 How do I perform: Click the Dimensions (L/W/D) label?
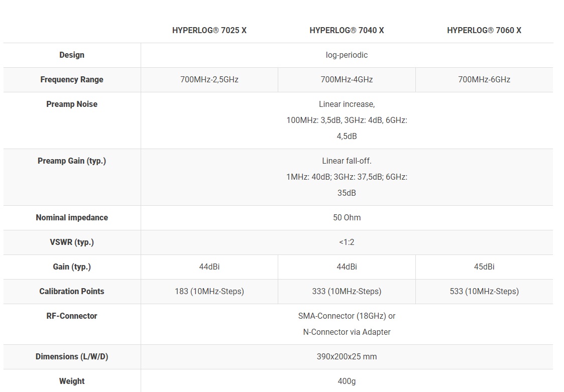pos(72,356)
